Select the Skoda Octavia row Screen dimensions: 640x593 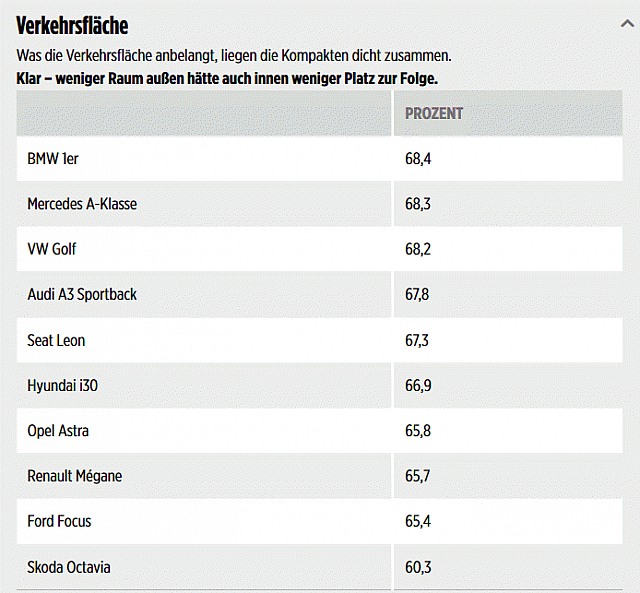[x=69, y=567]
